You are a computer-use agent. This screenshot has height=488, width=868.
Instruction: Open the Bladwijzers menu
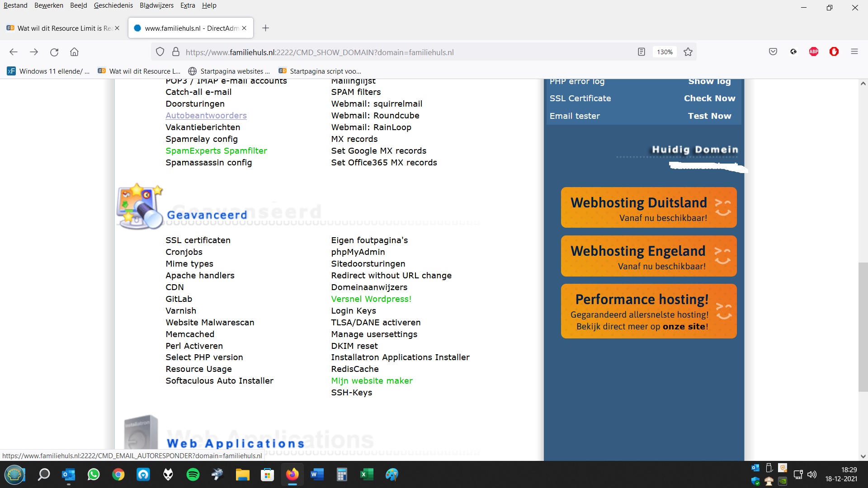tap(156, 5)
